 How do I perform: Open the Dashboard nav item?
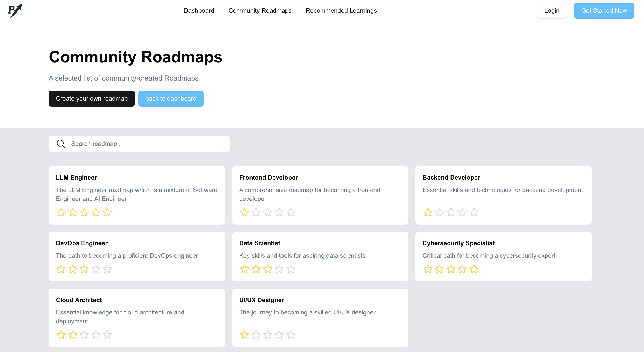coord(199,10)
